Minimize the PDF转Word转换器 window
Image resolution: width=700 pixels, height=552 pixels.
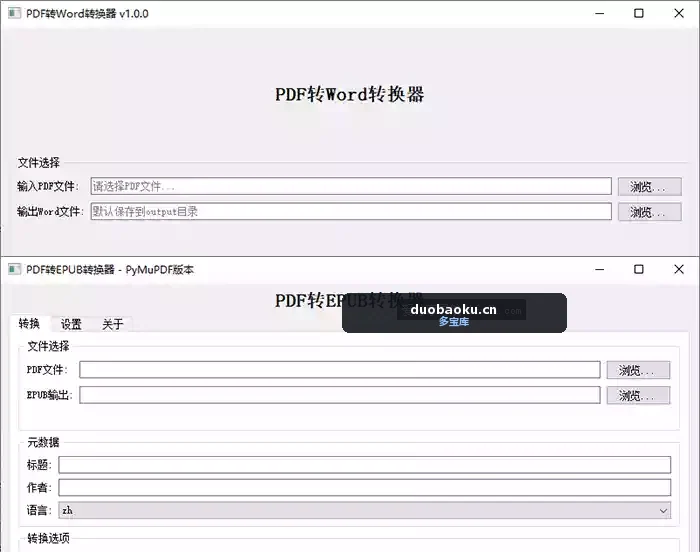pos(600,13)
